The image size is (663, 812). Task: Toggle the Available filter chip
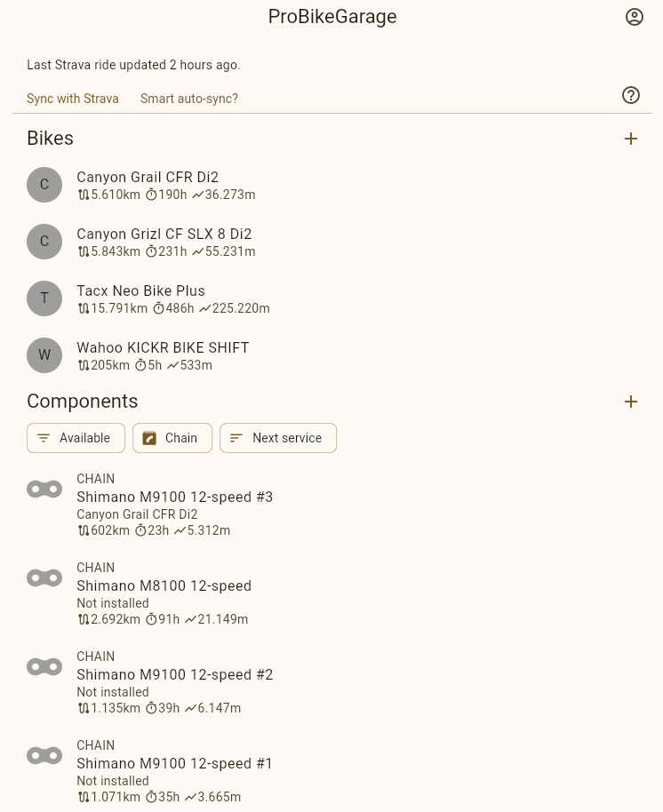pos(76,438)
